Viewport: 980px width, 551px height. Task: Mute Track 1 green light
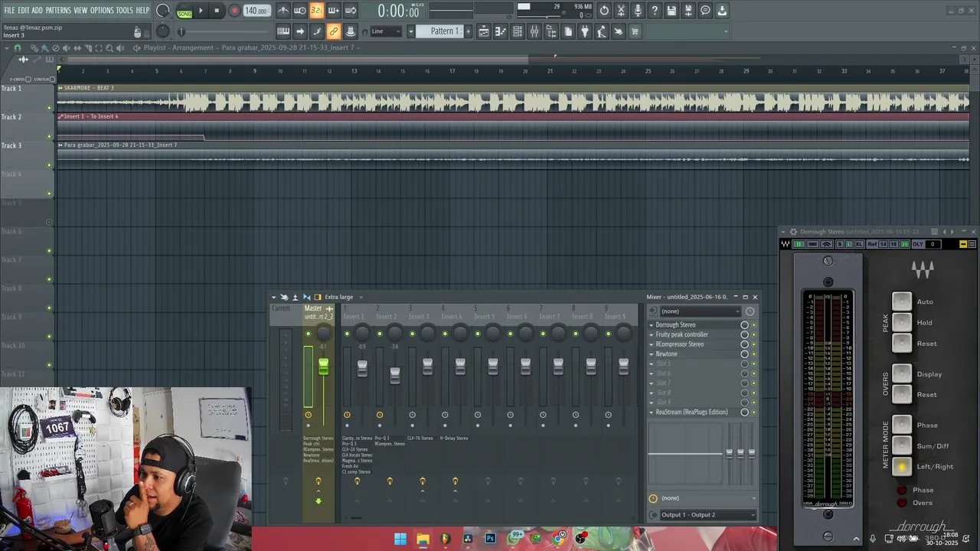tap(50, 108)
